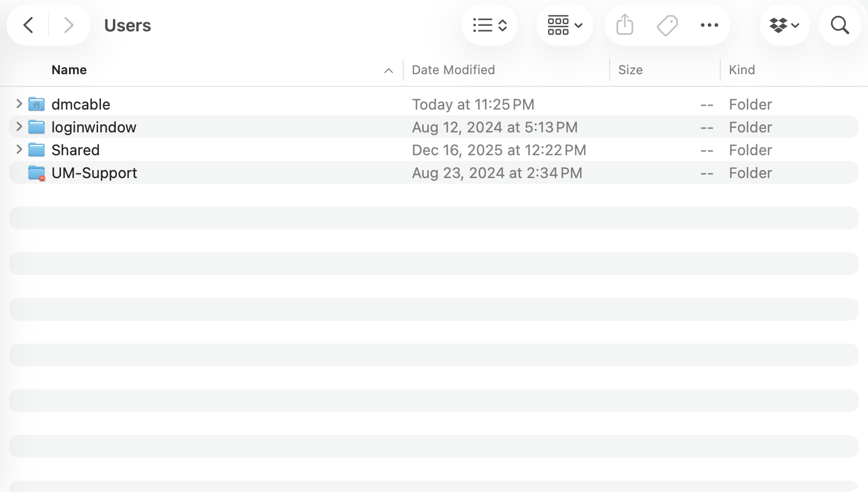Image resolution: width=868 pixels, height=492 pixels.
Task: Open the Dropbox toolbar menu
Action: coord(785,25)
